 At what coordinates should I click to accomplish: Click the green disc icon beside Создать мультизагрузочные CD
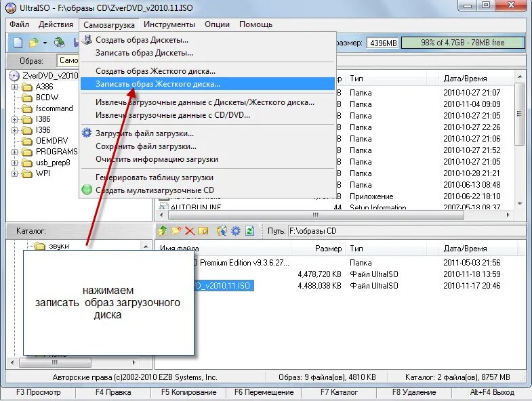87,190
